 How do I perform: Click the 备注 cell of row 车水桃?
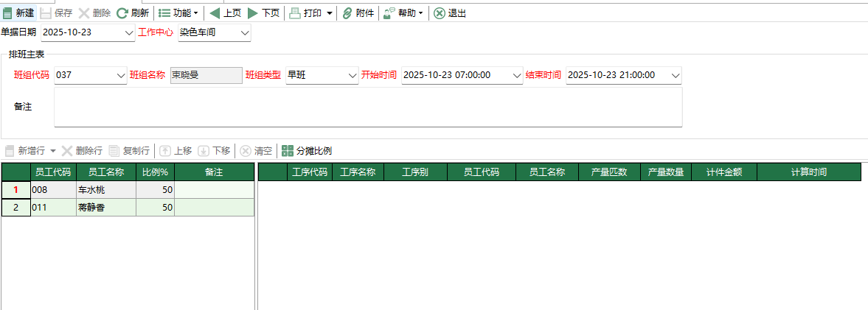click(x=214, y=189)
